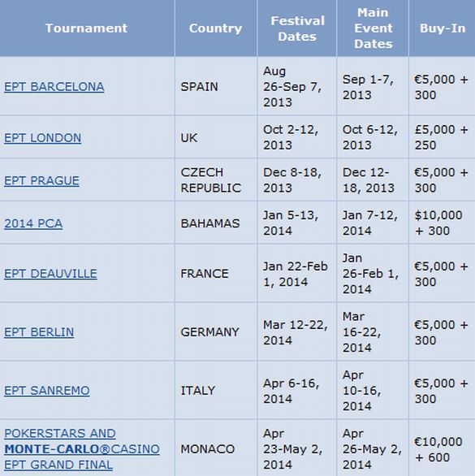Select the CZECH REPUBLIC country cell
The width and height of the screenshot is (475, 476).
tap(216, 180)
